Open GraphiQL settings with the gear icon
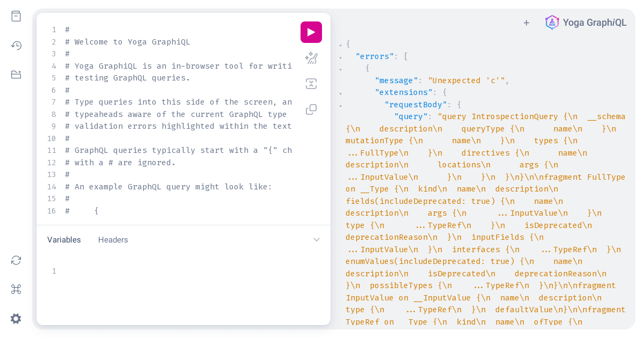The image size is (644, 338). [x=16, y=319]
